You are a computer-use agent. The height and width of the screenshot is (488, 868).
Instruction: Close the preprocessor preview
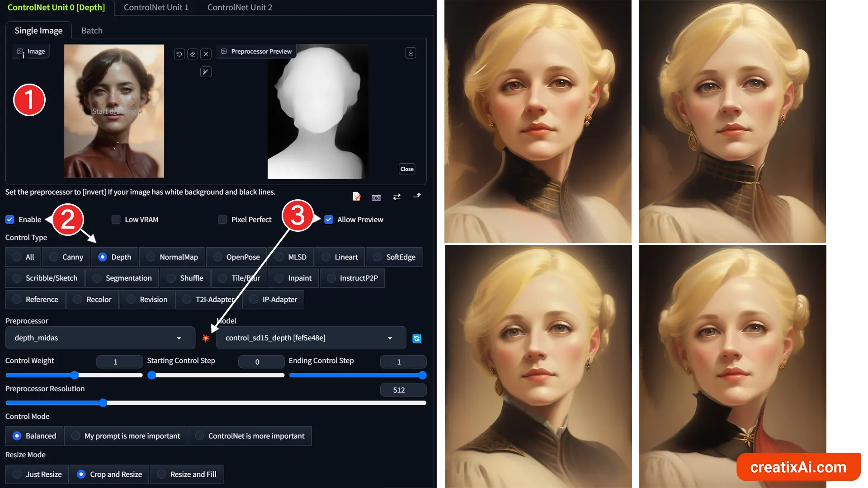[x=407, y=169]
